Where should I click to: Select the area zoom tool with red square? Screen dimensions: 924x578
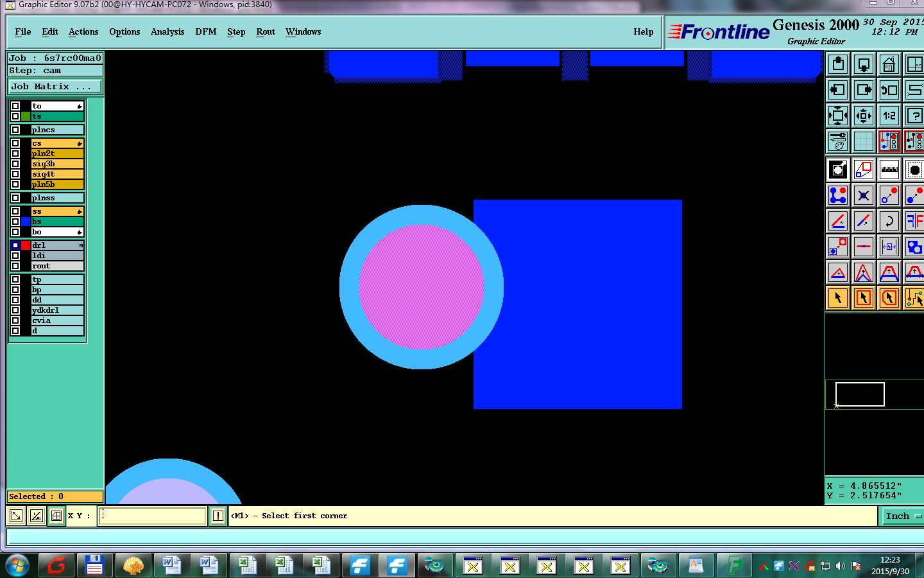coord(864,170)
